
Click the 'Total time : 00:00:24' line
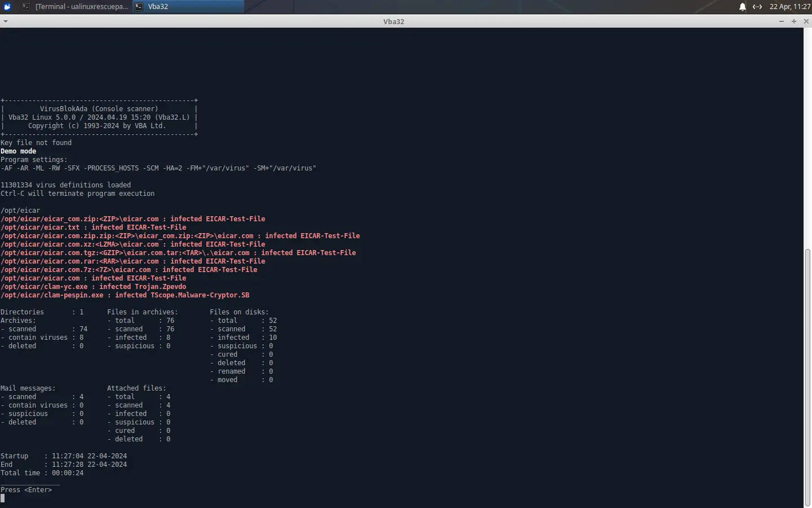[x=42, y=473]
